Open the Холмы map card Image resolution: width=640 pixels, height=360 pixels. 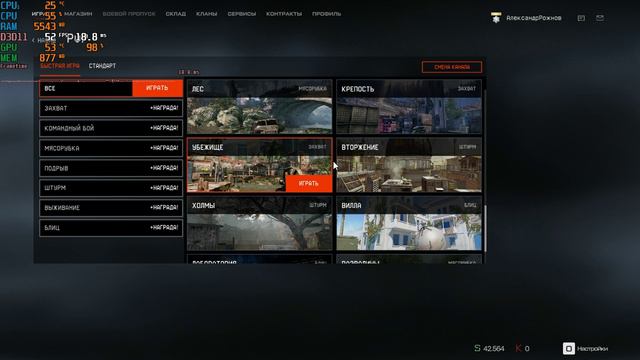(260, 223)
